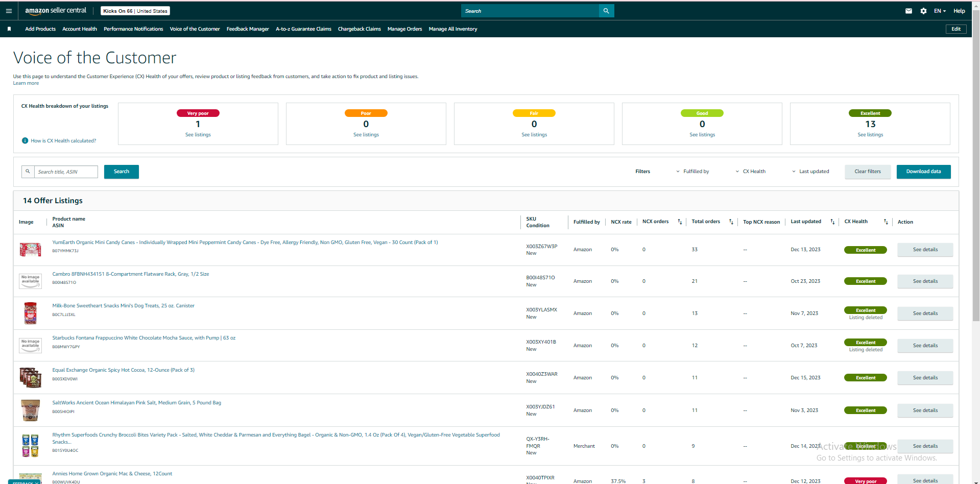
Task: Open Equal Exchange Hot Cocoa product thumbnail
Action: [x=30, y=378]
